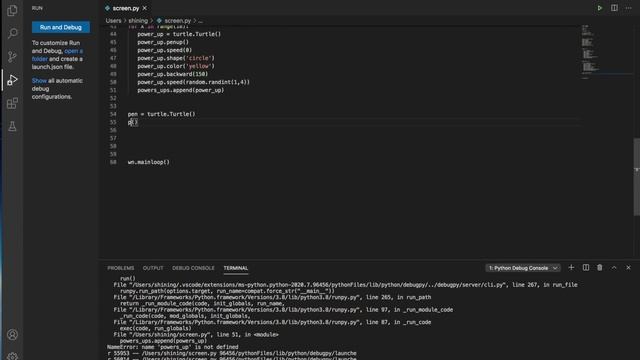Open the Manage gear icon

coord(12,356)
